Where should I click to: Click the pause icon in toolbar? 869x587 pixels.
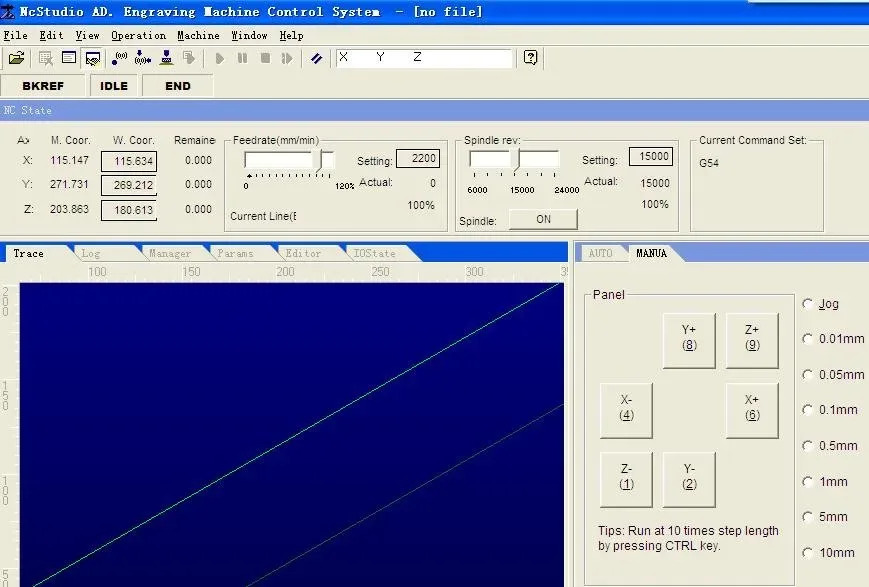pyautogui.click(x=242, y=58)
